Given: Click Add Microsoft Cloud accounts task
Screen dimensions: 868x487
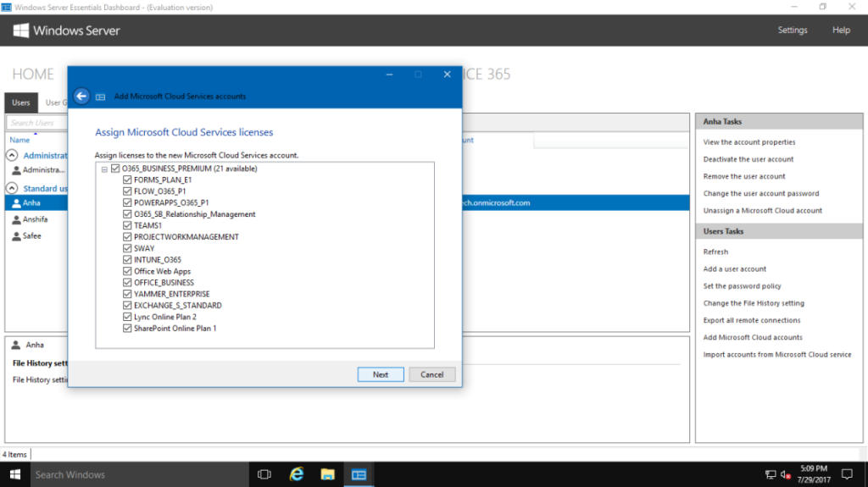Looking at the screenshot, I should [753, 338].
